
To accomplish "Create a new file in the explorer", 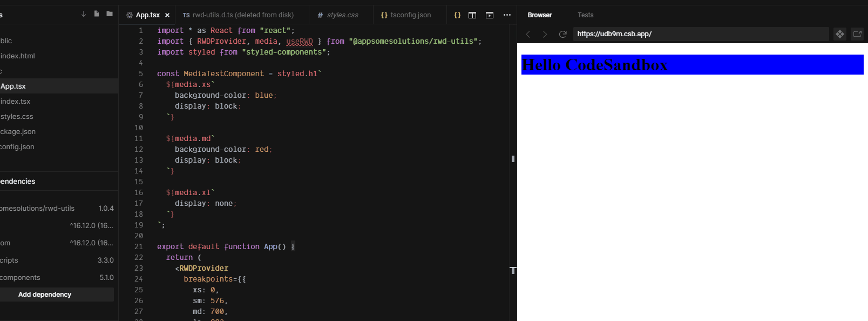I will tap(97, 14).
